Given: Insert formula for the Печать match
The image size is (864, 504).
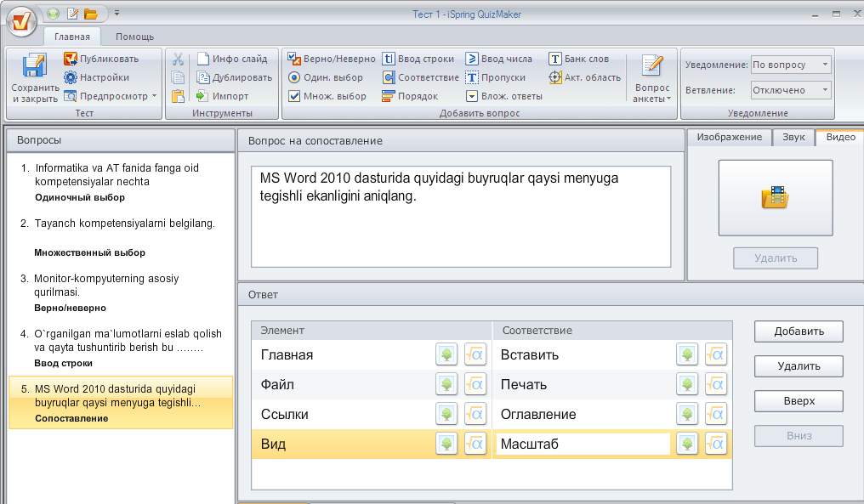Looking at the screenshot, I should [716, 384].
